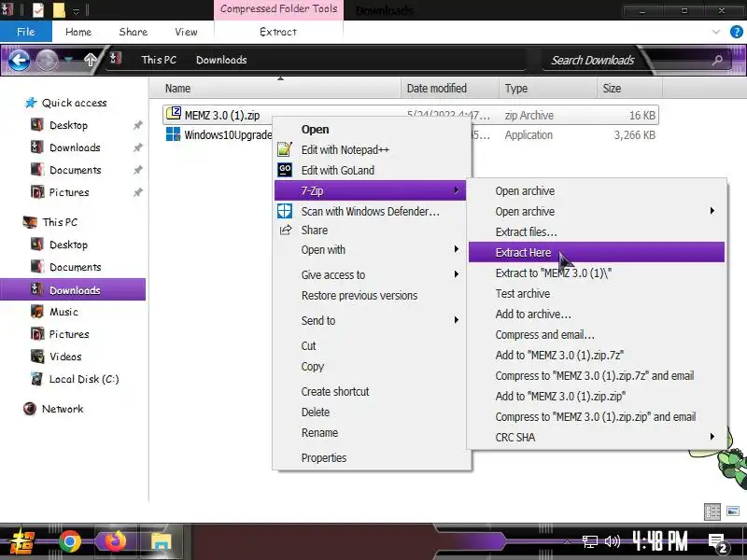
Task: Choose Extract Here in 7-Zip submenu
Action: tap(597, 252)
